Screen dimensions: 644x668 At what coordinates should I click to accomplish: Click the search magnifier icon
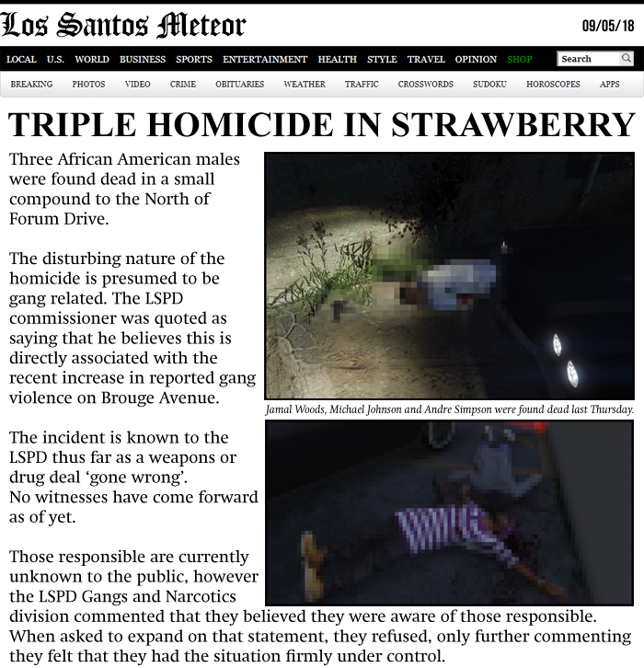[626, 58]
